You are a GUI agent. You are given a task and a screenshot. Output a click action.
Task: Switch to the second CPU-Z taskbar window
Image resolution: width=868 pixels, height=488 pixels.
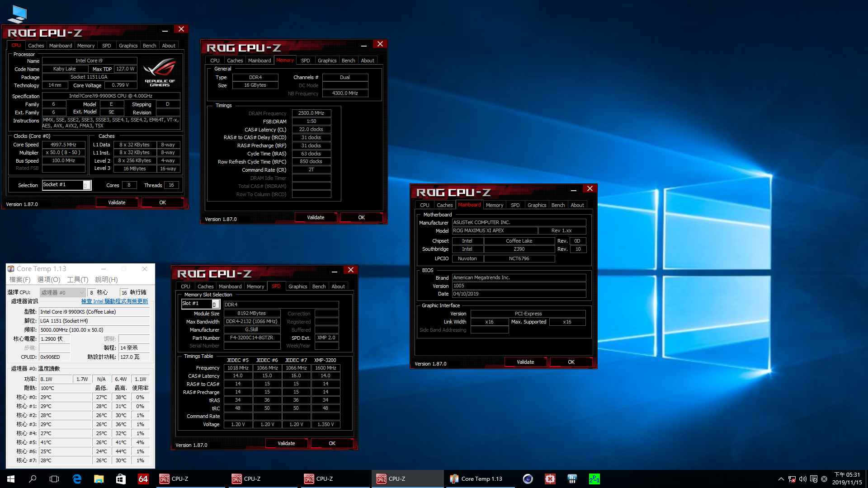(262, 479)
